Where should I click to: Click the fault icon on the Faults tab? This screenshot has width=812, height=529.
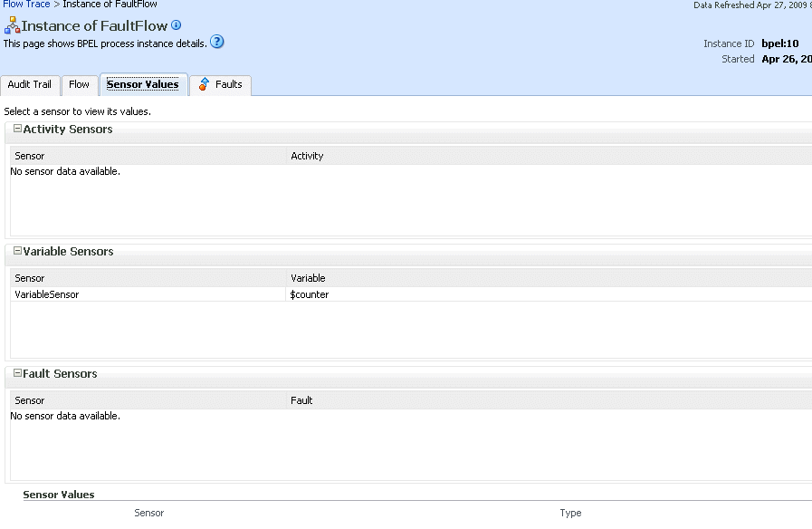click(205, 83)
